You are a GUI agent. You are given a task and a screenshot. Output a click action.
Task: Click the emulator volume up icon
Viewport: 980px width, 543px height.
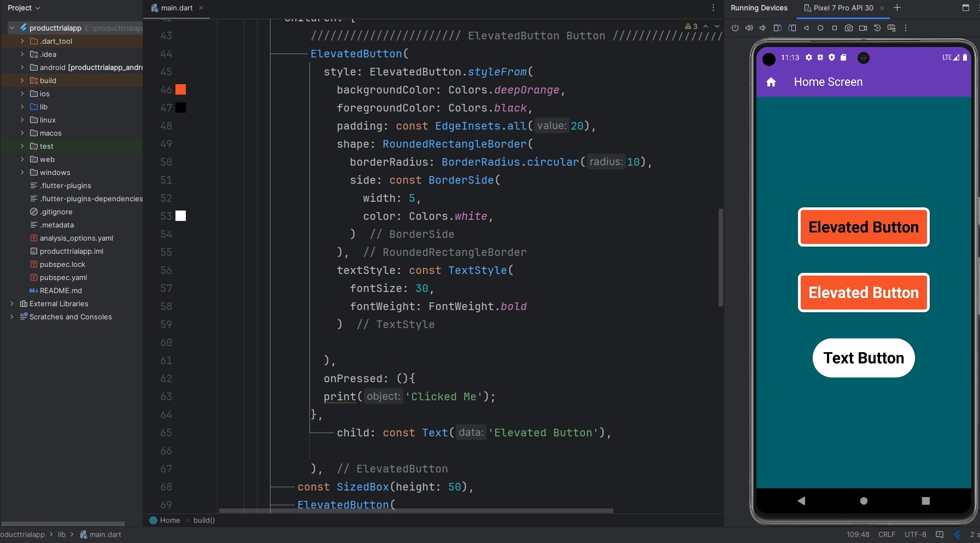click(x=749, y=28)
